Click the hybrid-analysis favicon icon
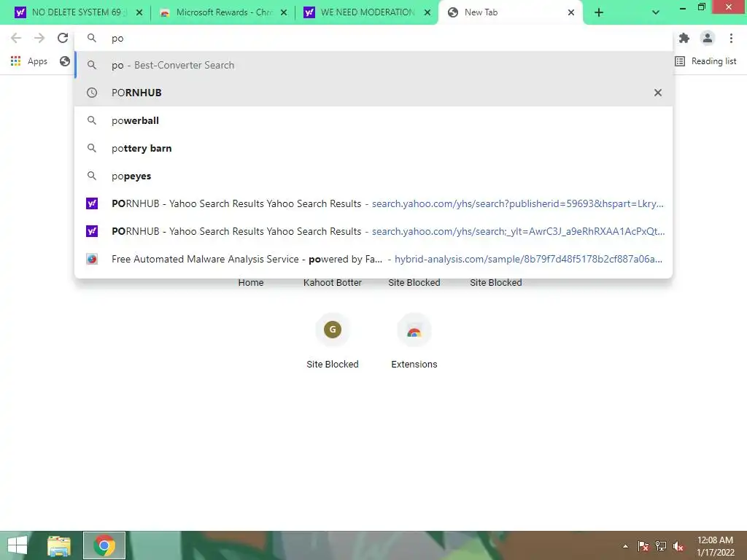Screen dimensions: 747x560 click(x=92, y=259)
